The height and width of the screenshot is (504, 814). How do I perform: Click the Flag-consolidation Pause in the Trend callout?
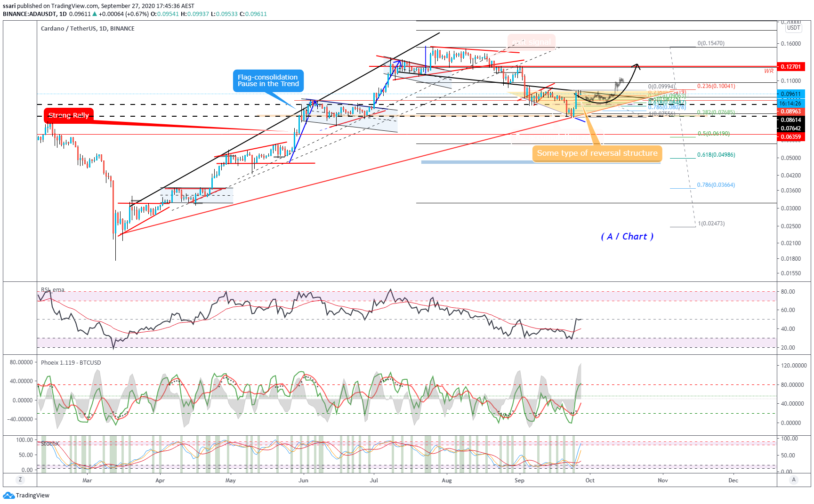click(x=268, y=80)
